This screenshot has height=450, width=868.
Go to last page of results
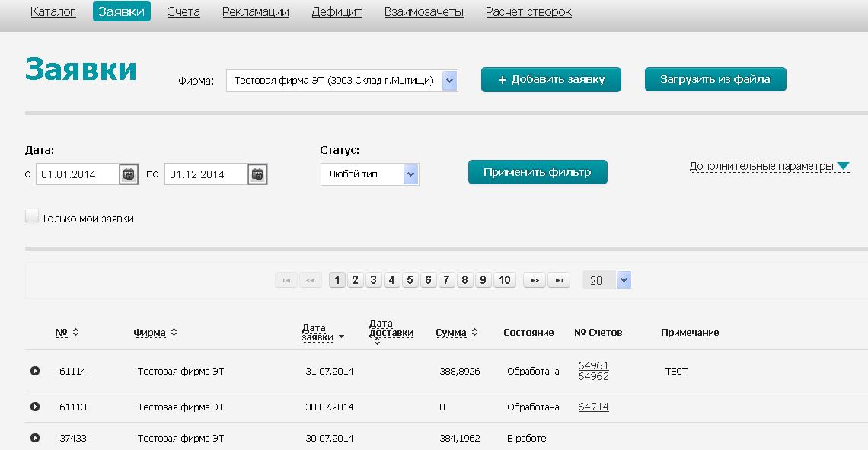click(559, 280)
